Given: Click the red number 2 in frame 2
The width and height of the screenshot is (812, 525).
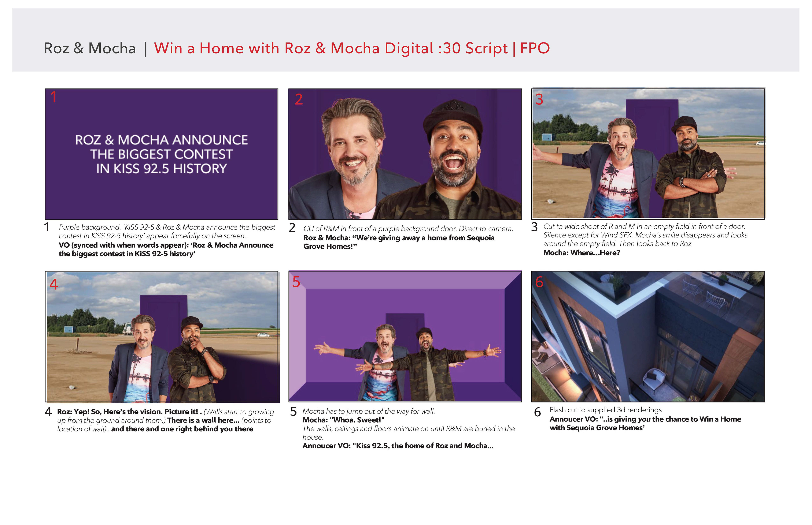Looking at the screenshot, I should click(x=299, y=99).
